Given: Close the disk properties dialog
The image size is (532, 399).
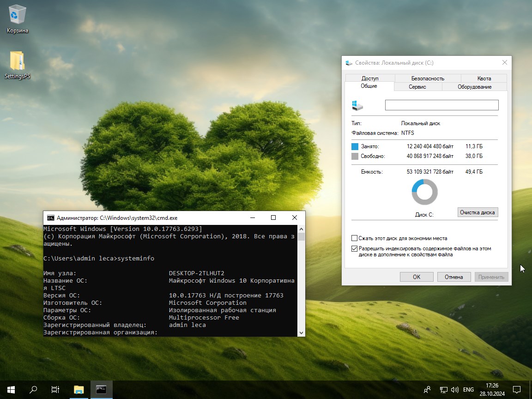Looking at the screenshot, I should tap(504, 62).
